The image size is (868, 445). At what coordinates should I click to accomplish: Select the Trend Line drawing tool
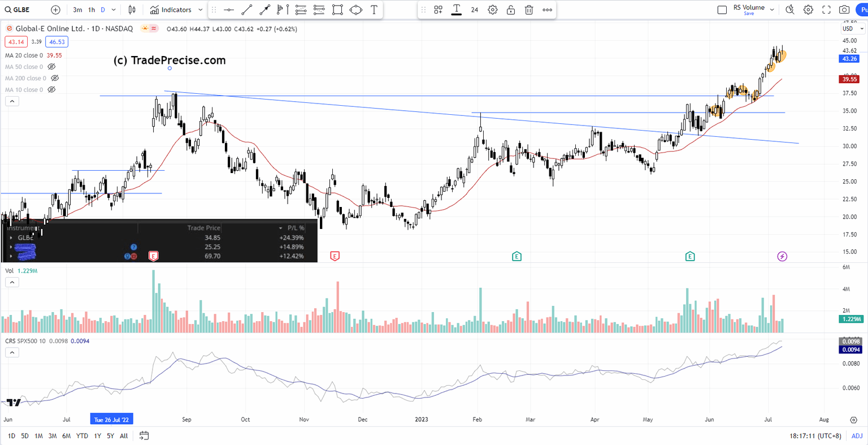(x=247, y=10)
